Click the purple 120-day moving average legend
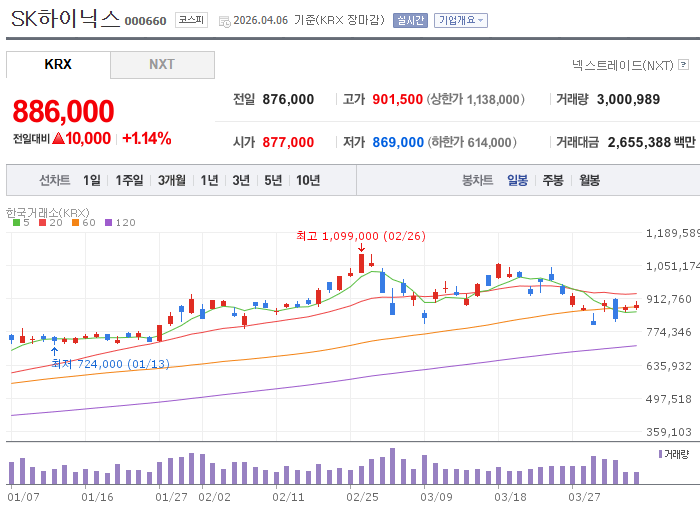The image size is (700, 506). coord(120,222)
